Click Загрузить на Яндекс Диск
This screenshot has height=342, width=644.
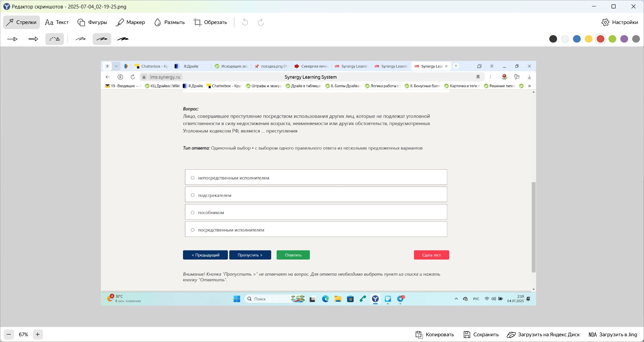click(543, 335)
